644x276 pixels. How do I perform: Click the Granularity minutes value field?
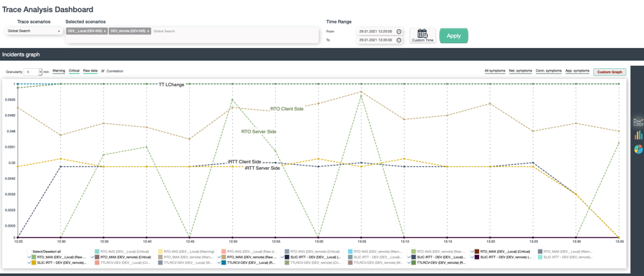pos(31,72)
